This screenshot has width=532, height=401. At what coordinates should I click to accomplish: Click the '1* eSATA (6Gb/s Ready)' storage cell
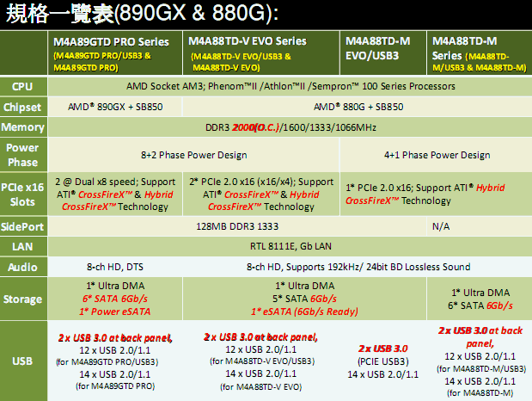pos(305,299)
